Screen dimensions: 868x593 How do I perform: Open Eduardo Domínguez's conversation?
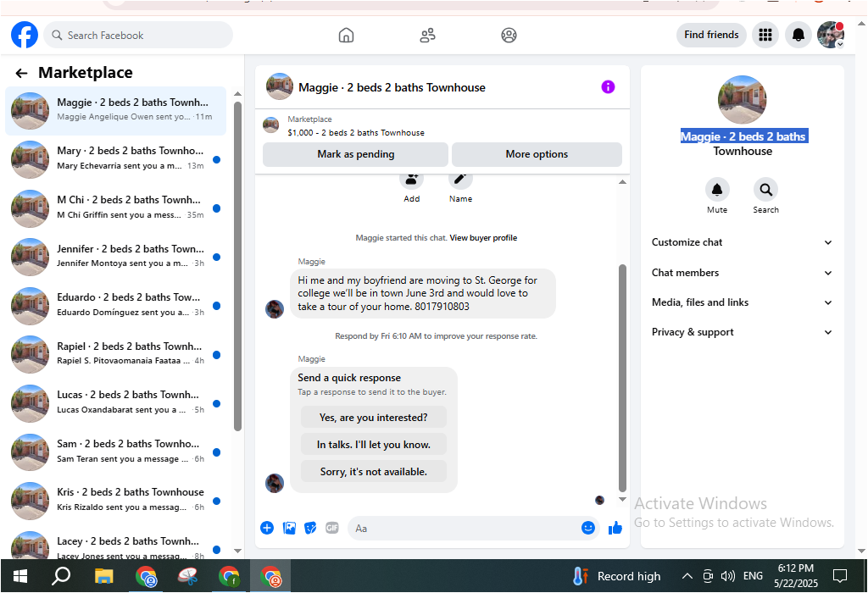pyautogui.click(x=115, y=306)
